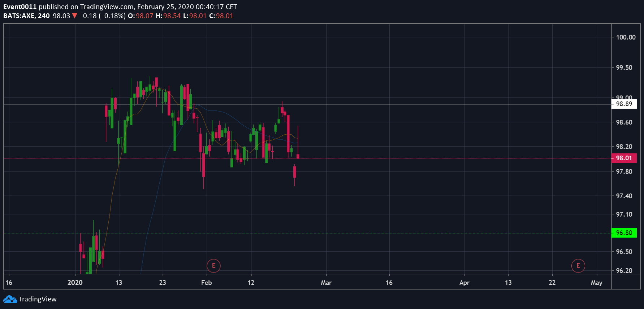Select the green 96.80 price label
Image resolution: width=644 pixels, height=309 pixels.
pyautogui.click(x=624, y=233)
